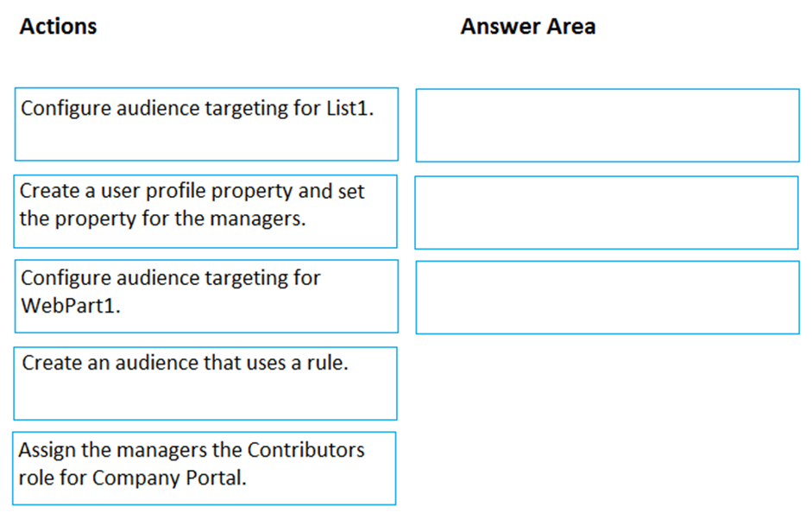This screenshot has width=812, height=526.
Task: Select 'Assign the managers the Contributors role' action
Action: coord(205,468)
